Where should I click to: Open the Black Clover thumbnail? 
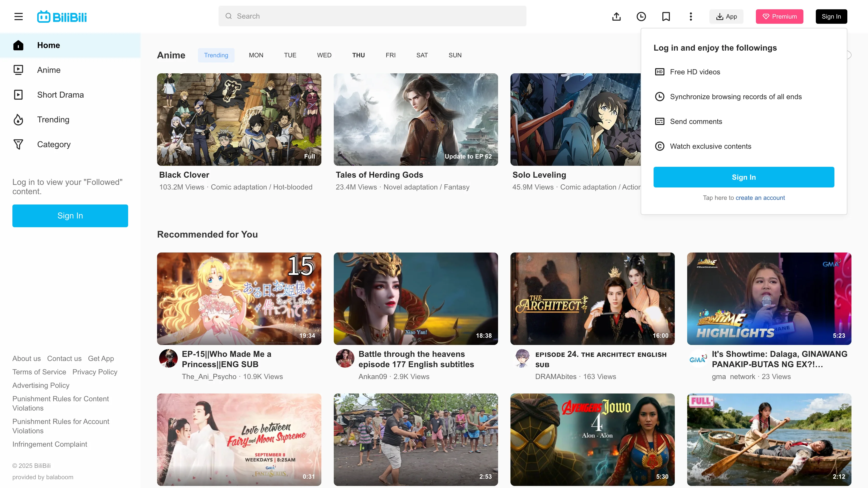click(239, 120)
